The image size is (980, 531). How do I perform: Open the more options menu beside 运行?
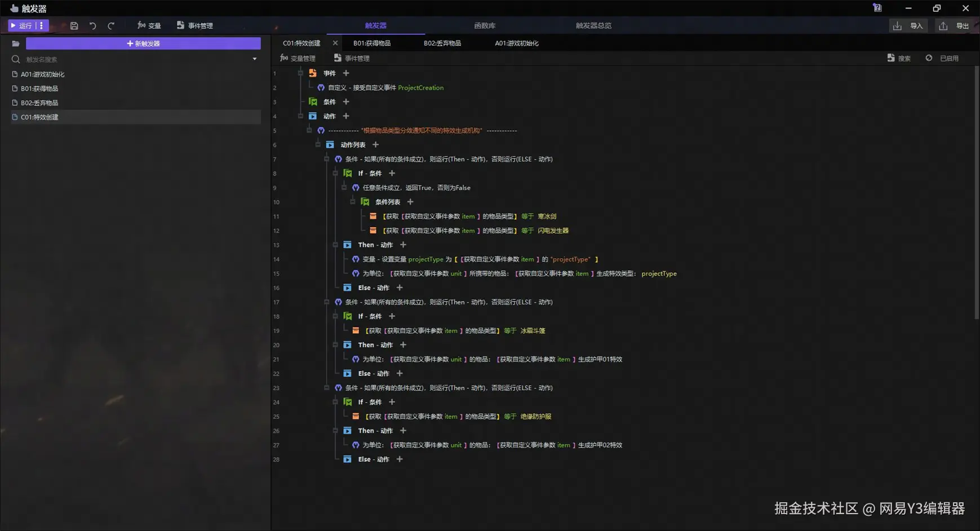point(42,26)
